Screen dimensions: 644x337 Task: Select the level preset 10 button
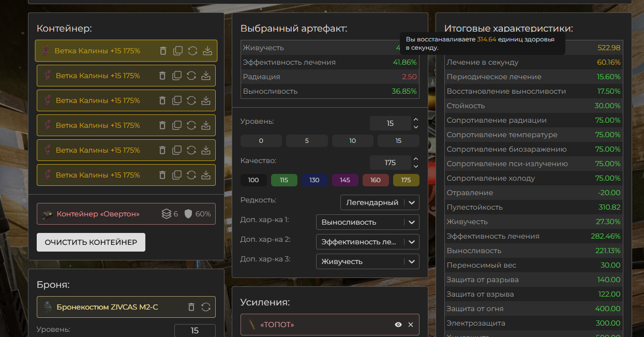352,141
